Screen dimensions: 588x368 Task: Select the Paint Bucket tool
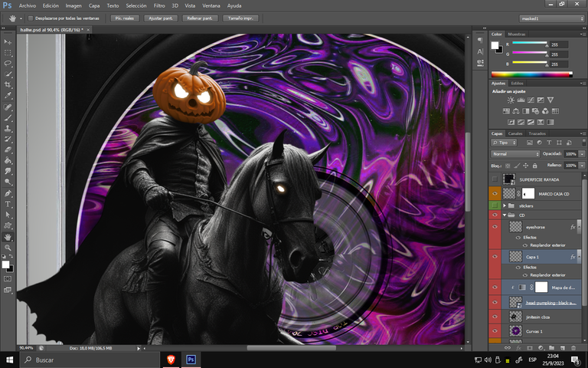coord(8,160)
